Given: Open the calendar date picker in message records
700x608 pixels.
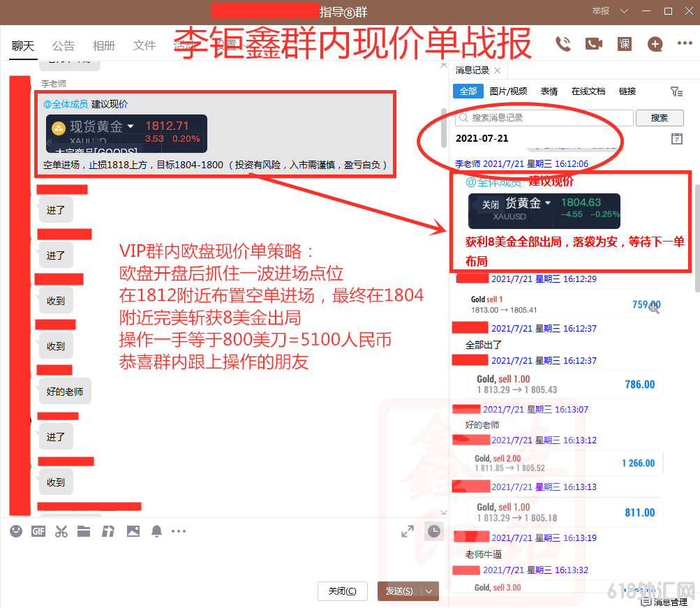Looking at the screenshot, I should pos(676,139).
